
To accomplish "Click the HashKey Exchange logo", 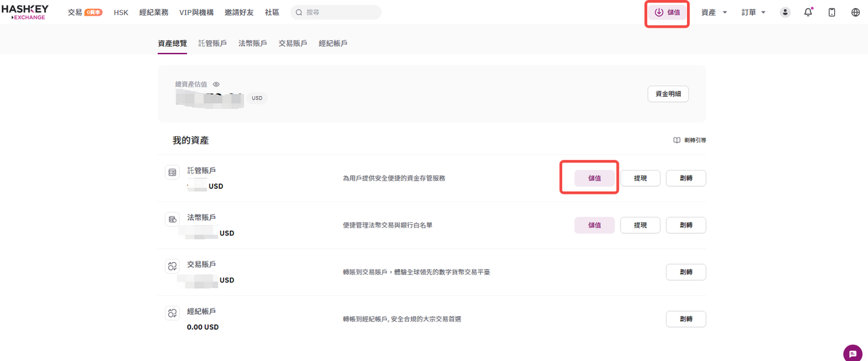I will (25, 12).
